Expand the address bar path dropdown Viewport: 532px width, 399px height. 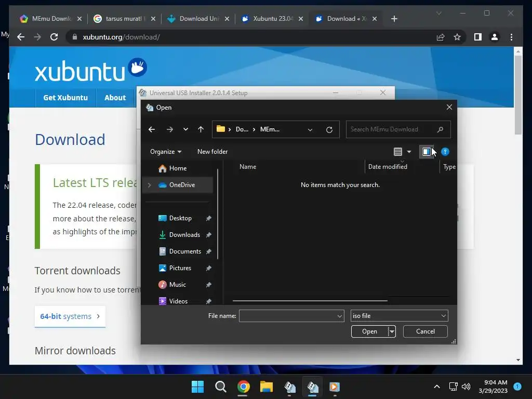[310, 129]
